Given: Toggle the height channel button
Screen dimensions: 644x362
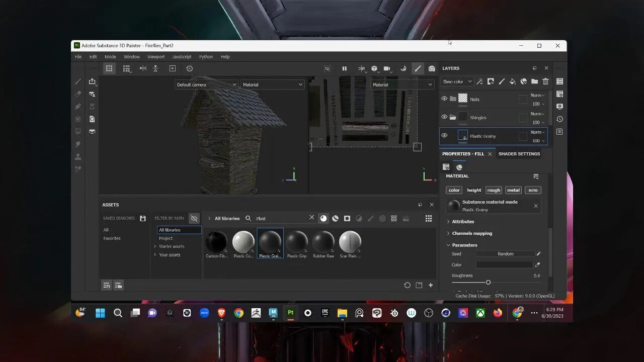Looking at the screenshot, I should coord(474,190).
